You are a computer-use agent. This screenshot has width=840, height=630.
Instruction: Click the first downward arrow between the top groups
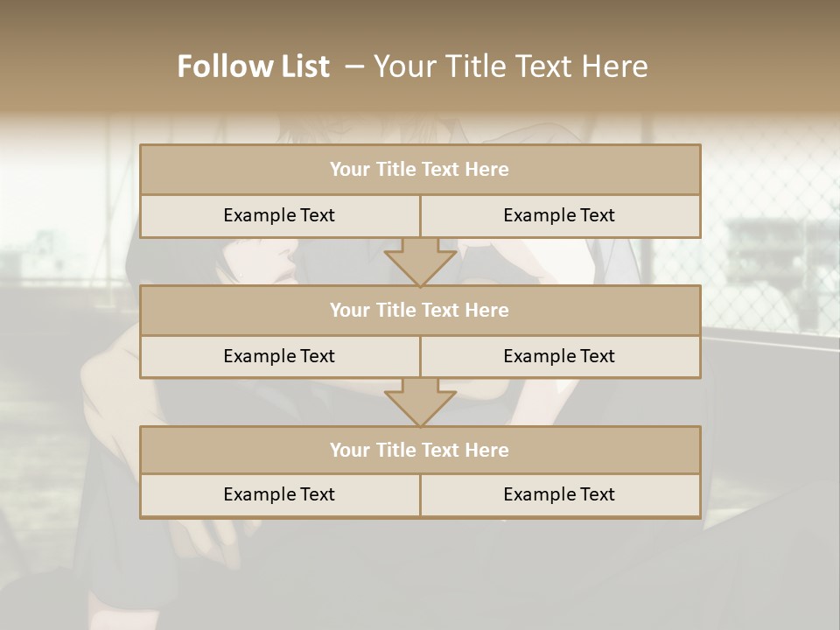420,262
